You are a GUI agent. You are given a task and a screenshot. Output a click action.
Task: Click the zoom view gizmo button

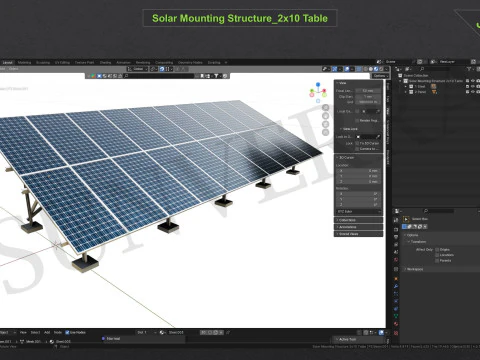click(326, 107)
